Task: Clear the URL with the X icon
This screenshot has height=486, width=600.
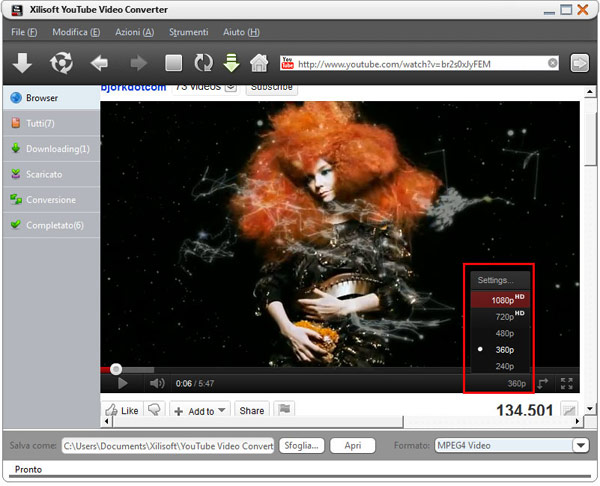Action: coord(552,63)
